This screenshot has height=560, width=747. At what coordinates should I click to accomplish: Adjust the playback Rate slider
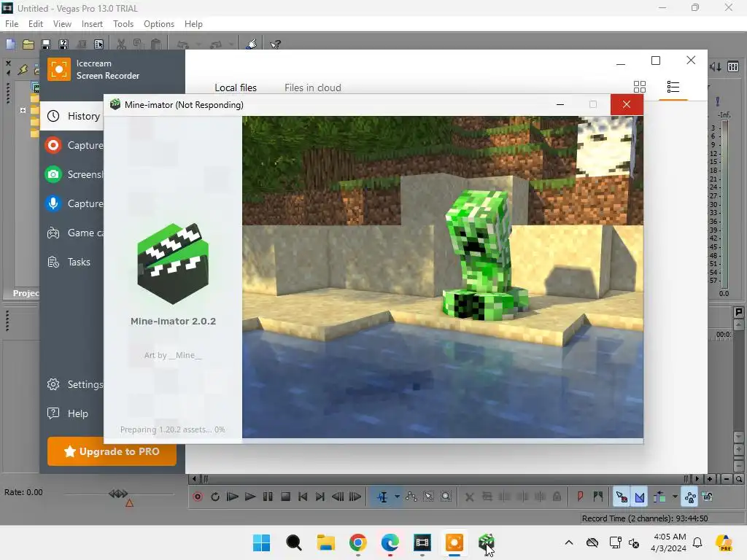coord(119,494)
